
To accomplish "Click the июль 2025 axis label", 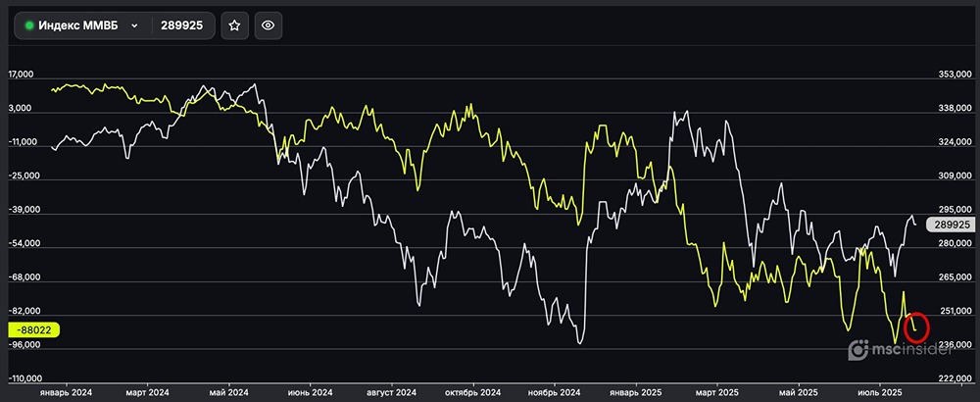I will (x=880, y=392).
